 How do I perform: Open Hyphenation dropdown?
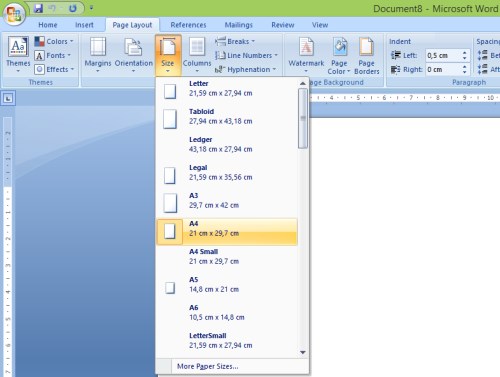point(245,69)
